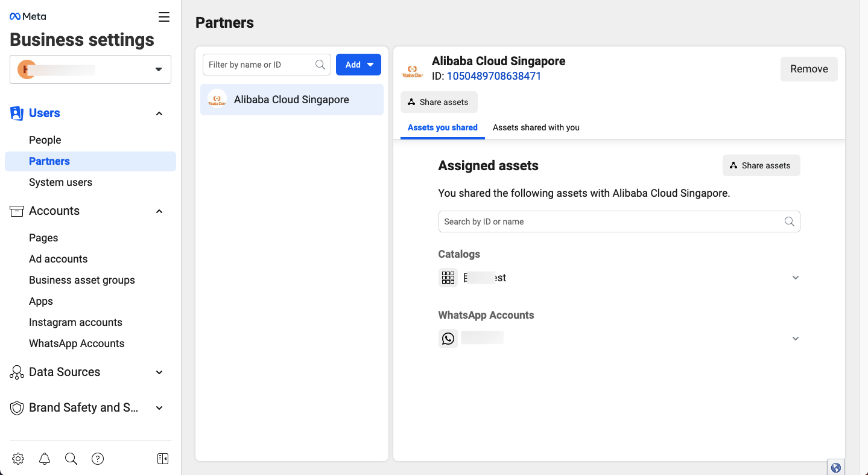Viewport: 868px width, 475px height.
Task: Toggle the sidebar panel layout icon
Action: [163, 459]
